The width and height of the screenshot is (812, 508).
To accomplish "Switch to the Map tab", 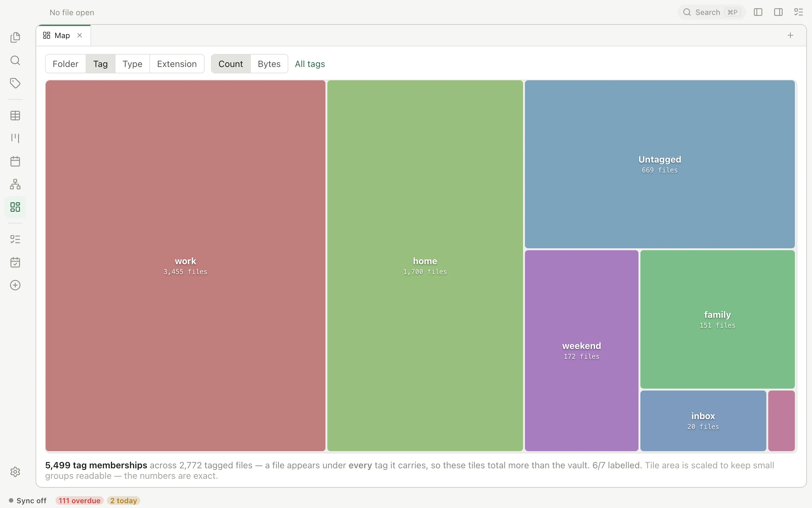I will pyautogui.click(x=63, y=35).
